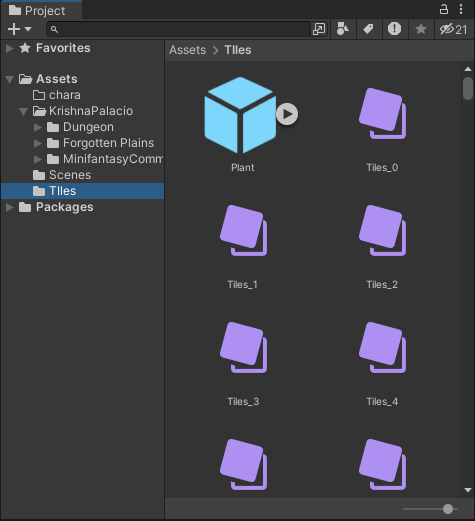Click the Search by Type icon

pos(343,29)
